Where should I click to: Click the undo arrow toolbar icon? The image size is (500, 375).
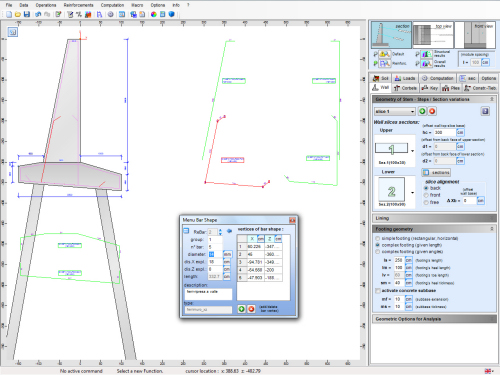coord(38,14)
